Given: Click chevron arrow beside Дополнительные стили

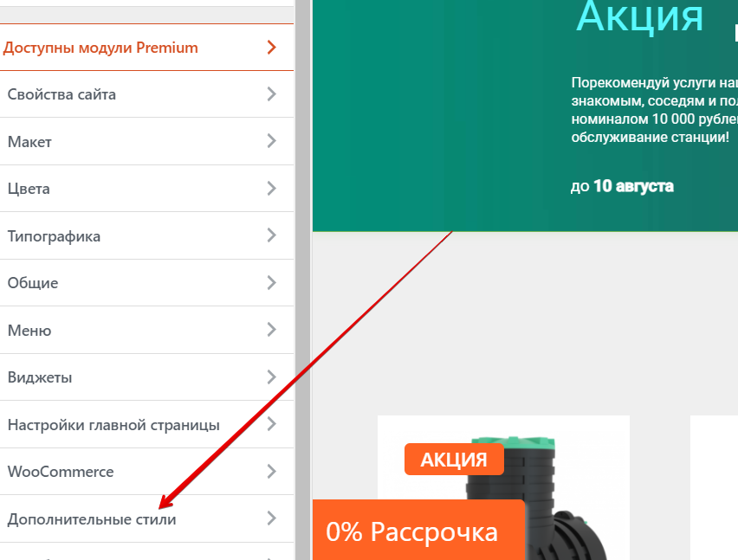Looking at the screenshot, I should (x=272, y=518).
